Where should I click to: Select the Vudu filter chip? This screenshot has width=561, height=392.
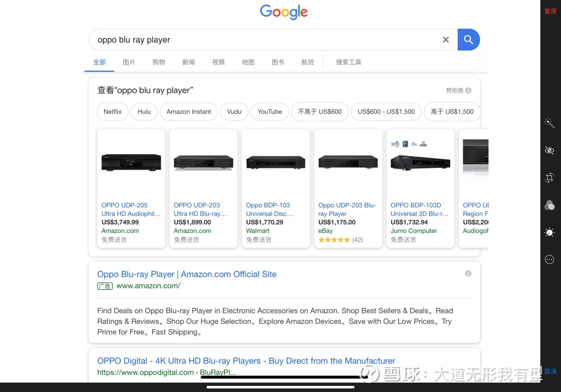(x=234, y=112)
